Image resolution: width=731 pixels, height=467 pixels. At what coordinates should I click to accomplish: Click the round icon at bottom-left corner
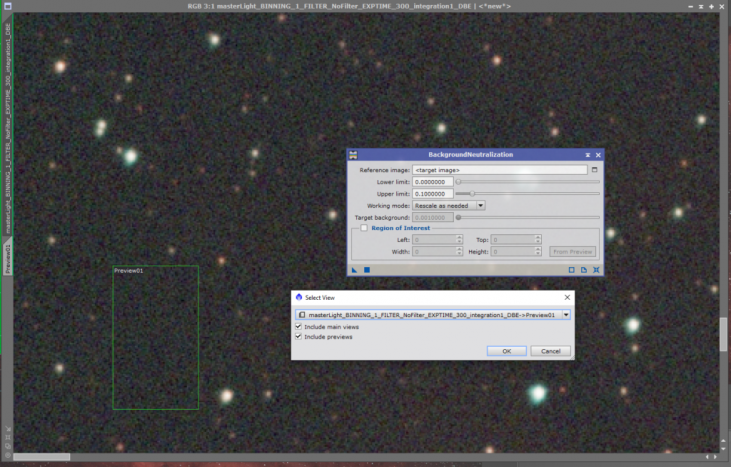pos(8,455)
